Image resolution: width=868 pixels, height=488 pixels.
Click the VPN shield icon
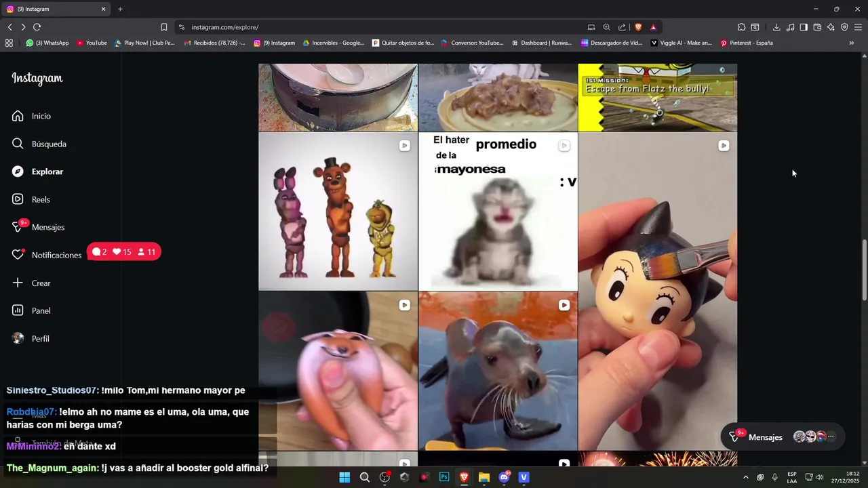click(x=844, y=27)
